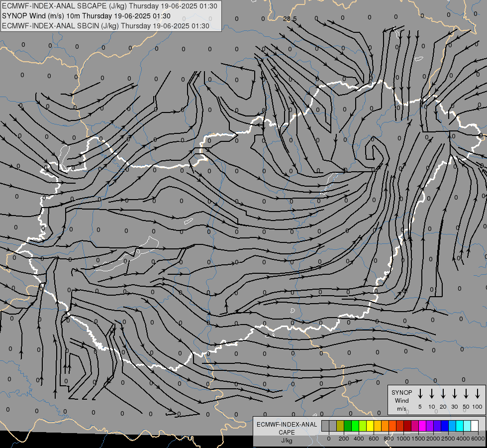Viewport: 487px width, 448px height.
Task: Click the 4000 tick label on CAPE scale
Action: click(463, 439)
